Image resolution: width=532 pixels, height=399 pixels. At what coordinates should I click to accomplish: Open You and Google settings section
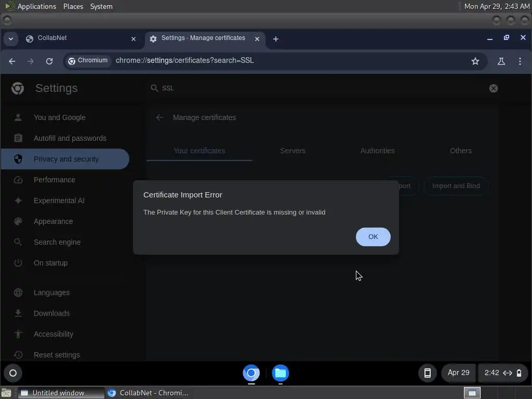pos(65,117)
